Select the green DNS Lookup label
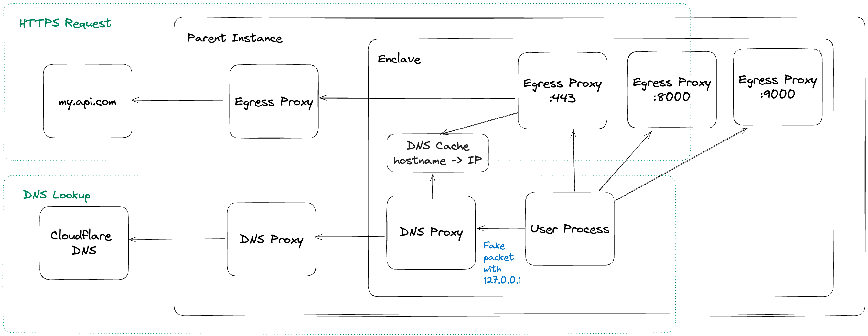 [57, 195]
